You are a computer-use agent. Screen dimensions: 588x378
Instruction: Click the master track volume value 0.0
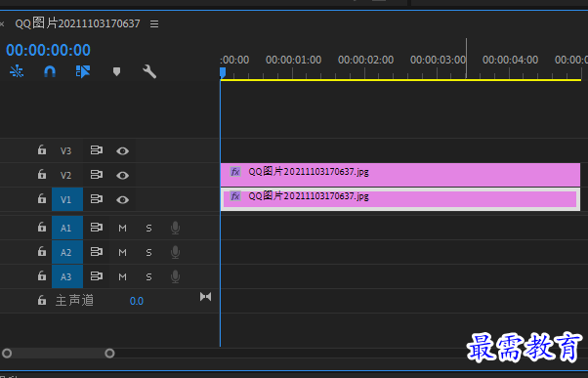click(x=137, y=301)
